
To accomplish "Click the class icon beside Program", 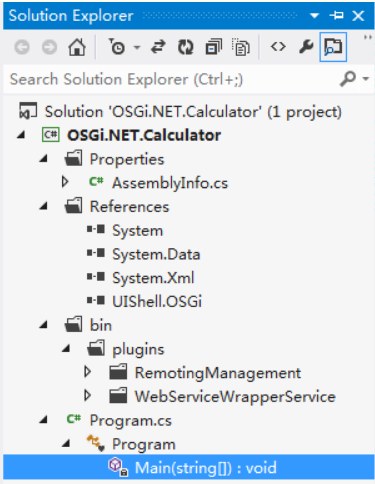I will pyautogui.click(x=96, y=443).
